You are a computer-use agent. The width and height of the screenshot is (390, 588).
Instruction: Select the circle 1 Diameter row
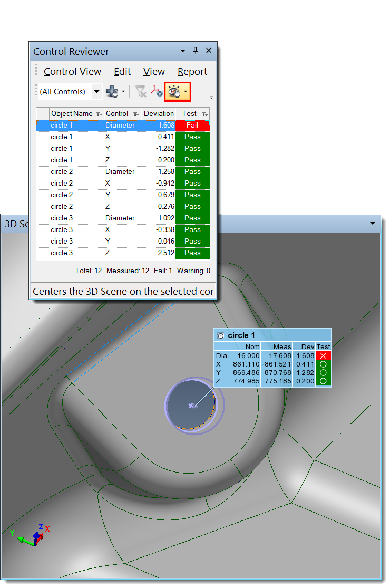(123, 126)
